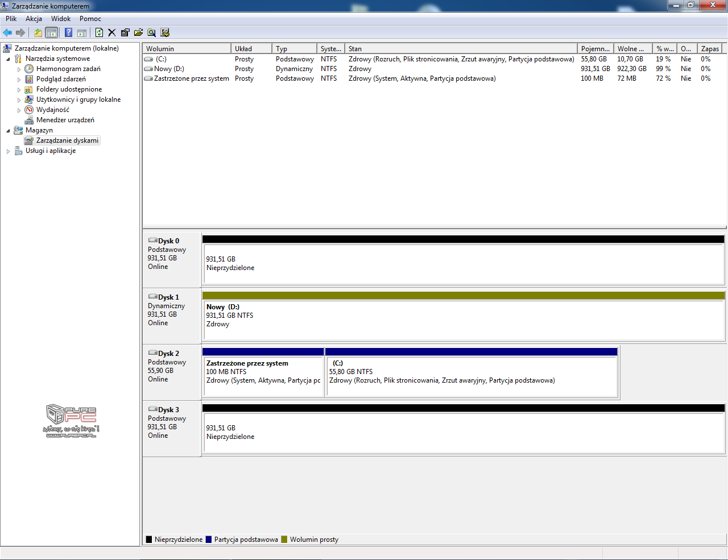Open Help via the question mark icon
The height and width of the screenshot is (560, 728).
click(x=68, y=32)
